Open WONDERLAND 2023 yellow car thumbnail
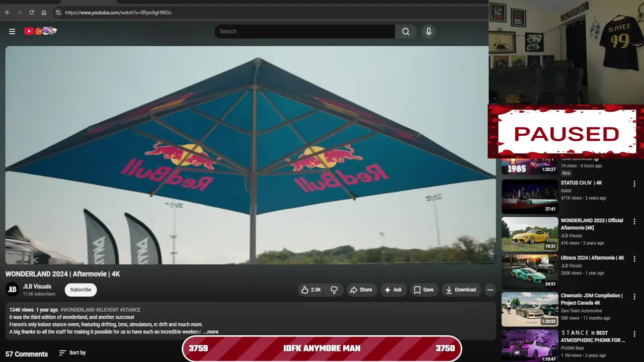This screenshot has width=644, height=362. pyautogui.click(x=530, y=234)
